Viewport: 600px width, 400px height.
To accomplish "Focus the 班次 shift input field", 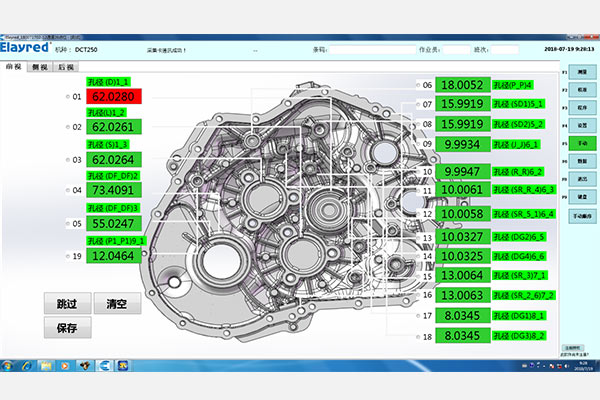I will point(505,50).
